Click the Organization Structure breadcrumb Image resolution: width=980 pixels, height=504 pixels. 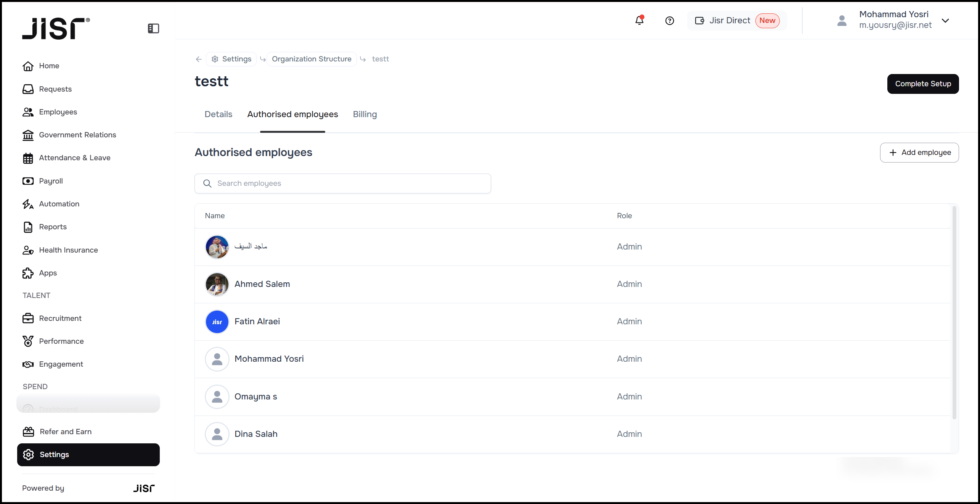click(312, 59)
